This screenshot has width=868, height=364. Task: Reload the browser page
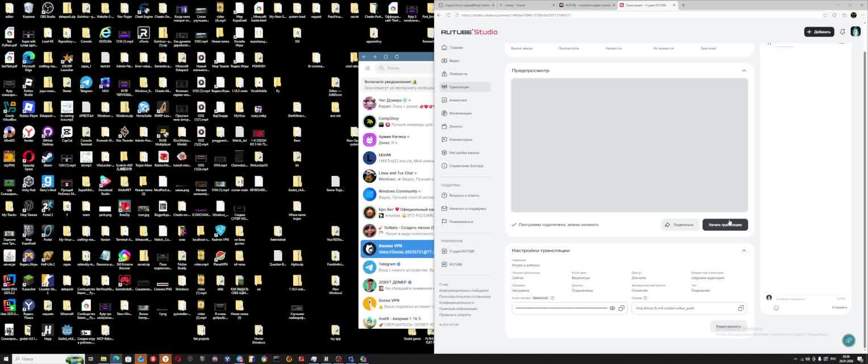pos(448,15)
